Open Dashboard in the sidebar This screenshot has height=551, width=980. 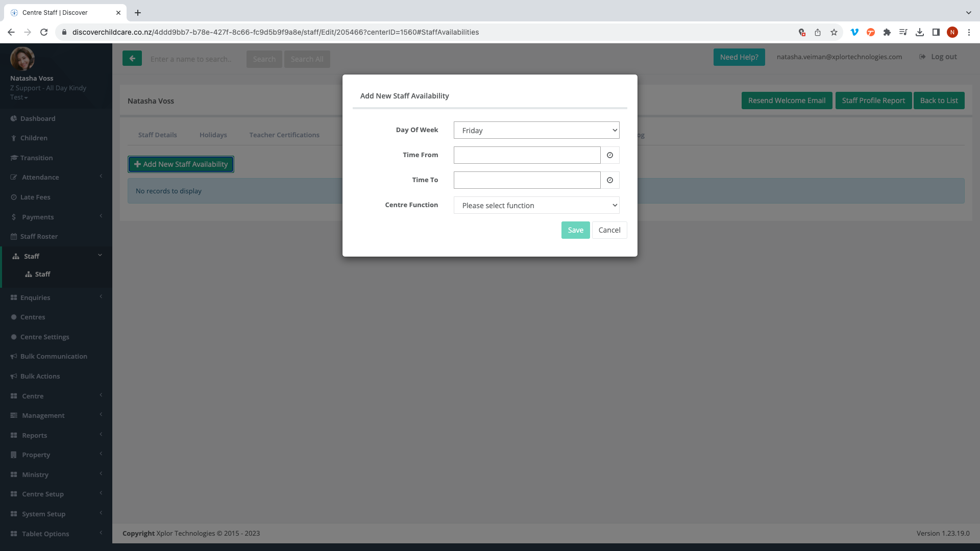(38, 118)
